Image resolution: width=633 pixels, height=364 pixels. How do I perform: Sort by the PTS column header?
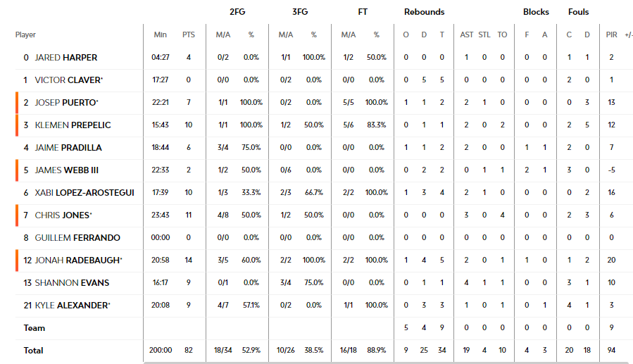click(x=189, y=35)
